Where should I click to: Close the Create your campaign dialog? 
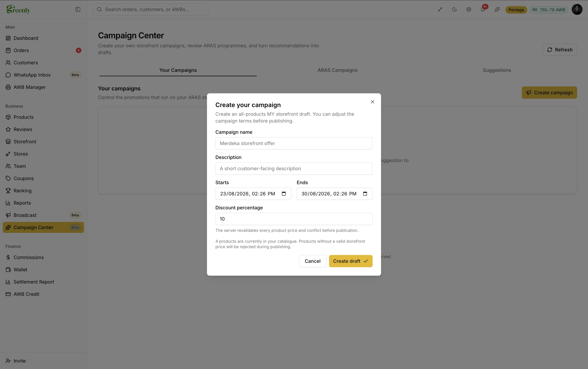[372, 102]
